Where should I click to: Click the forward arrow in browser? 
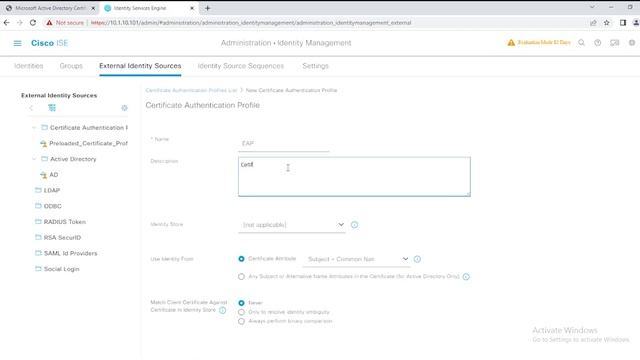click(x=20, y=22)
